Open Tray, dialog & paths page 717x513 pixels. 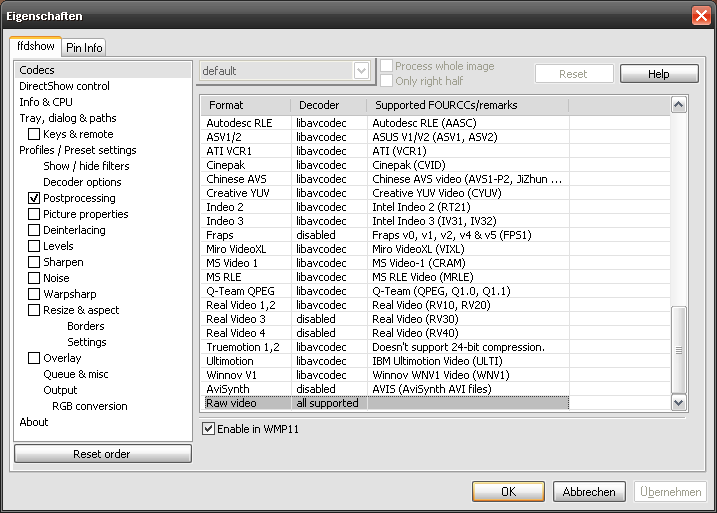point(68,118)
